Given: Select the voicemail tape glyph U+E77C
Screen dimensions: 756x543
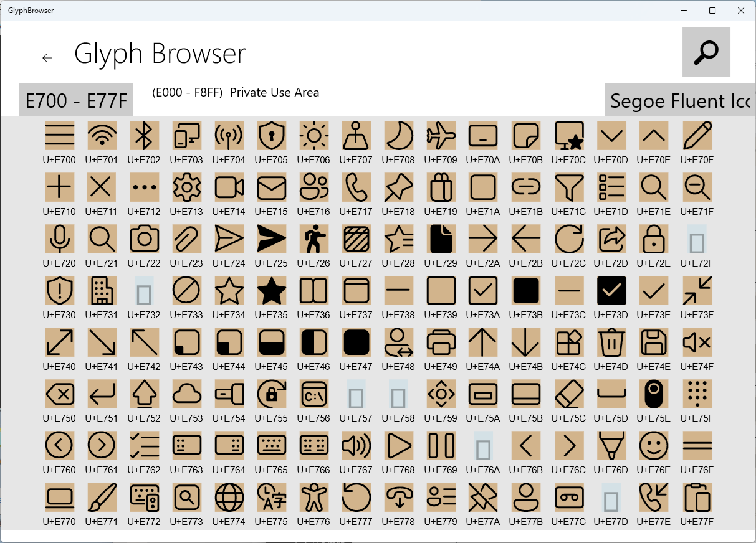Looking at the screenshot, I should (x=568, y=498).
